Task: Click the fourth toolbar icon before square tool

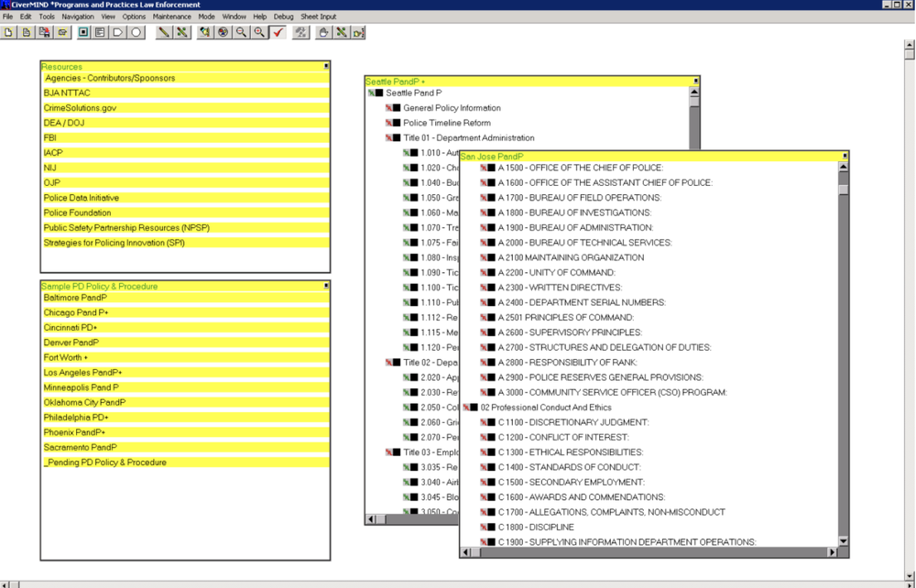Action: (62, 33)
